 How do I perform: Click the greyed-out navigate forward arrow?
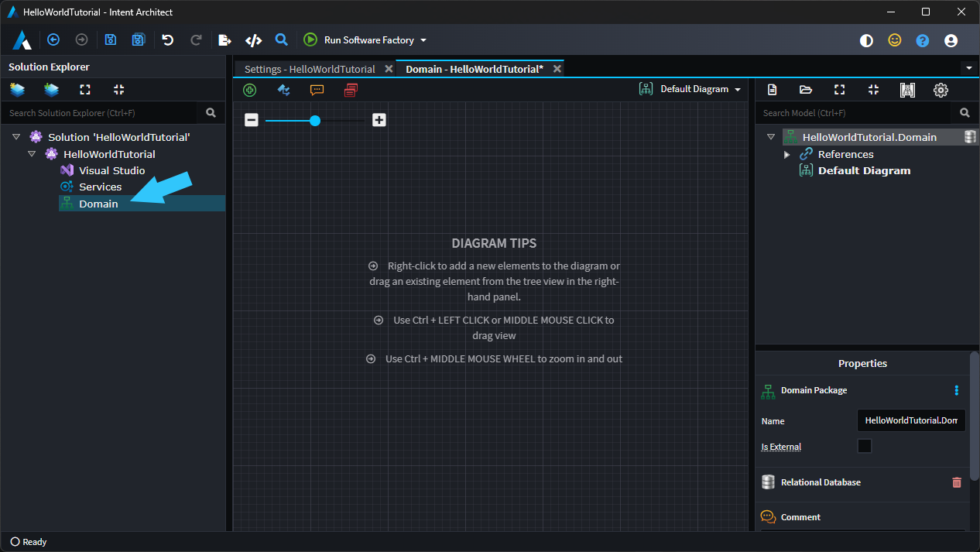(x=81, y=40)
